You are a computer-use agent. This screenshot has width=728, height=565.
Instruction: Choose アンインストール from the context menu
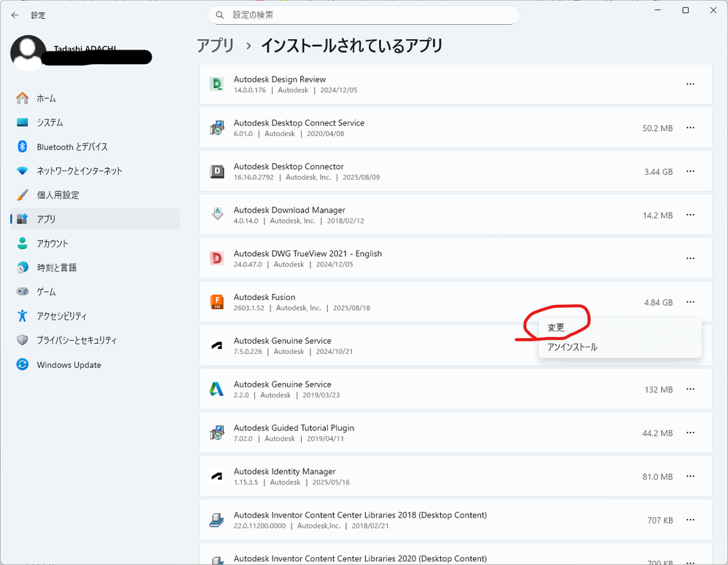pos(620,347)
